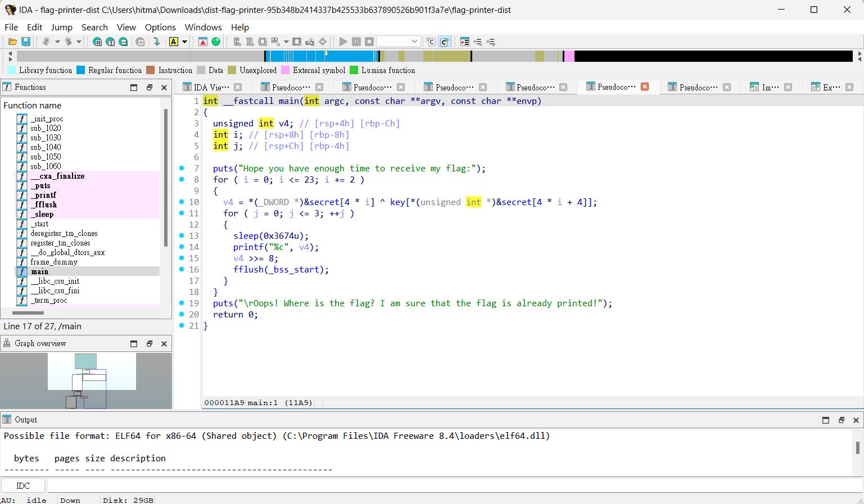Toggle breakpoint dot on line 7
The height and width of the screenshot is (504, 864).
point(182,168)
